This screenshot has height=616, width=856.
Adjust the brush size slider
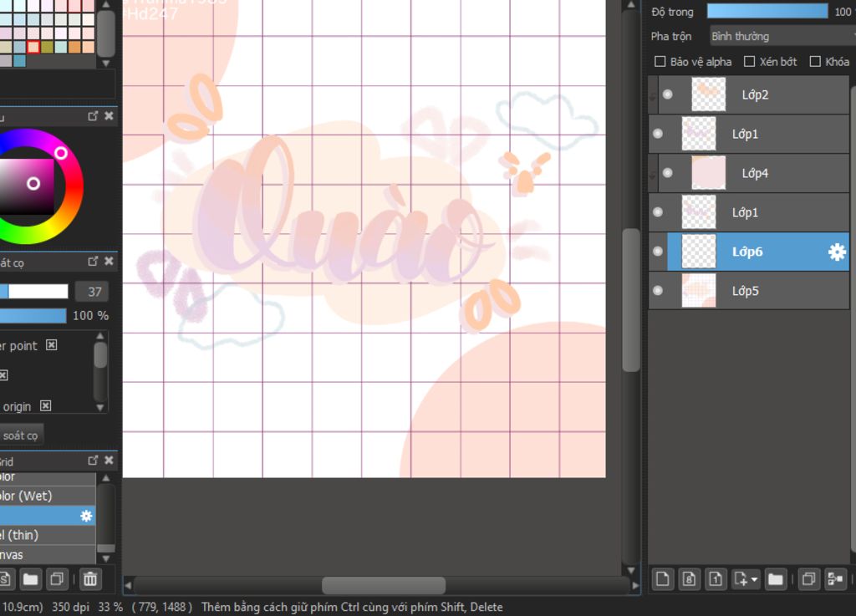(33, 292)
